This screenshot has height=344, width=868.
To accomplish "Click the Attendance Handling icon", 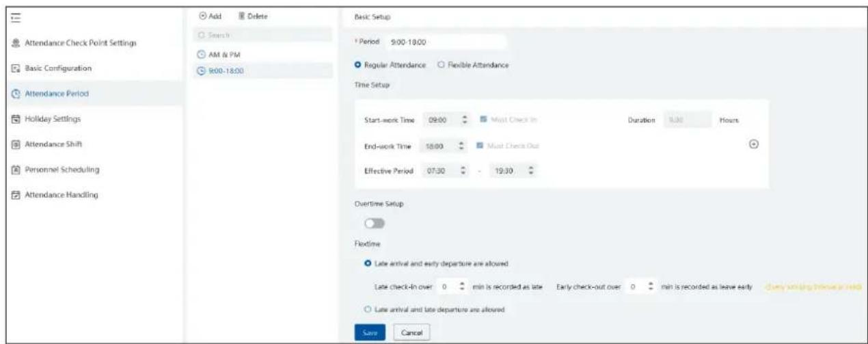I will (x=16, y=196).
